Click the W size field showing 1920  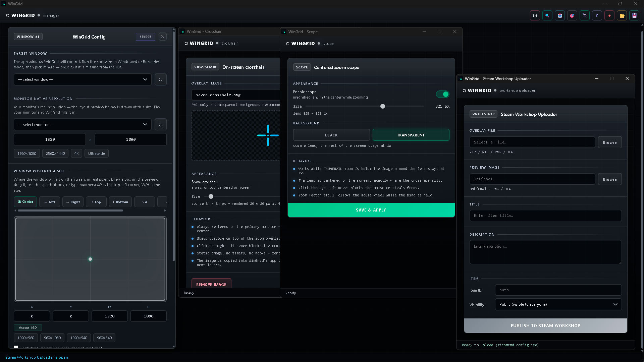click(x=110, y=316)
